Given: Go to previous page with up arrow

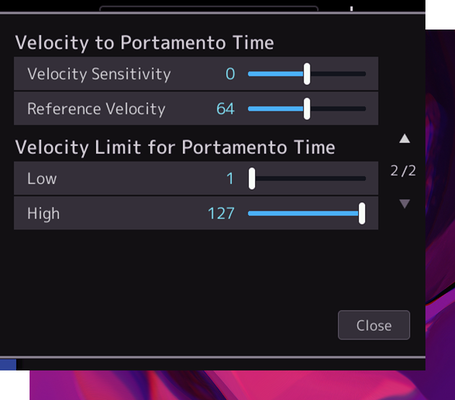Looking at the screenshot, I should 404,139.
